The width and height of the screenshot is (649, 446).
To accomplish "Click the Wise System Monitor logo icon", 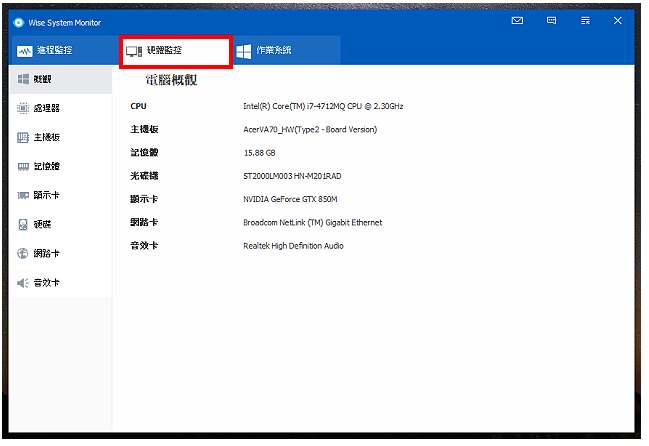I will (18, 22).
